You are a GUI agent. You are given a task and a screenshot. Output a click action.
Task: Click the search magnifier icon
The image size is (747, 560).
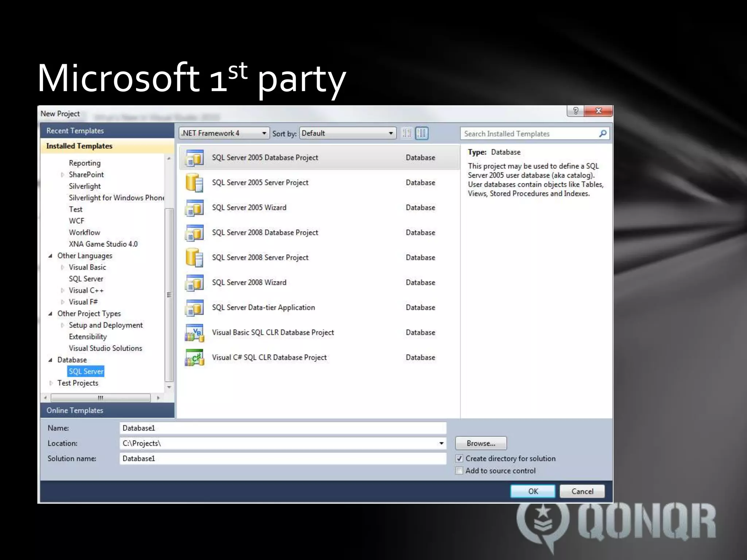[x=603, y=134]
